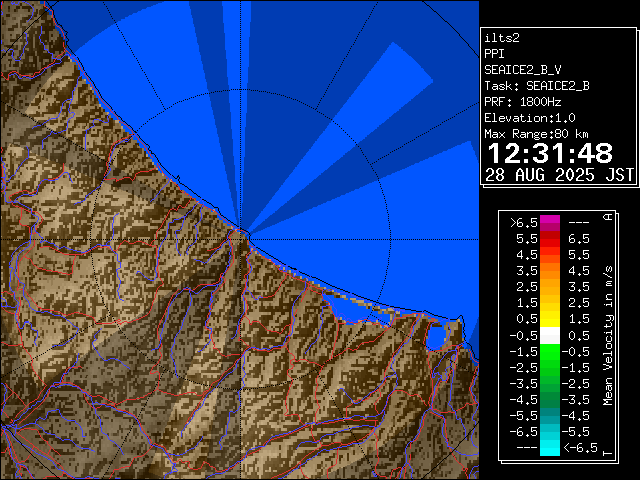
Task: Click the radar origin where beams converge
Action: [x=243, y=230]
